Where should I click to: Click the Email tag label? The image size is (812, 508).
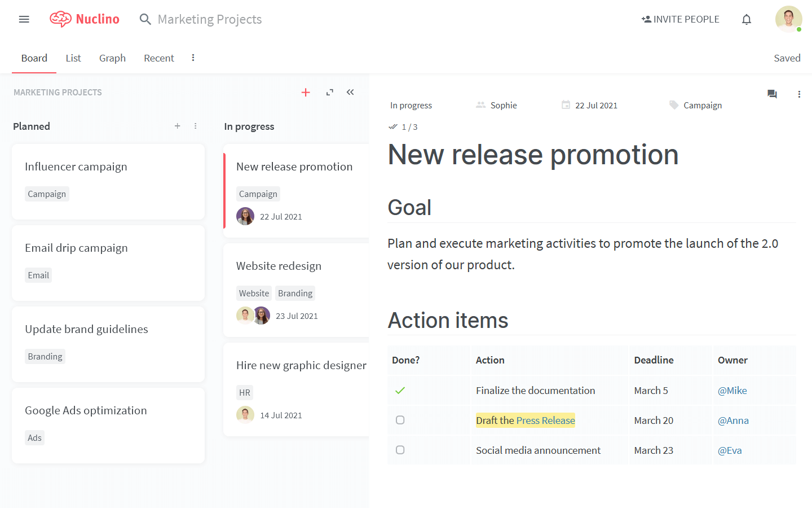(x=38, y=275)
